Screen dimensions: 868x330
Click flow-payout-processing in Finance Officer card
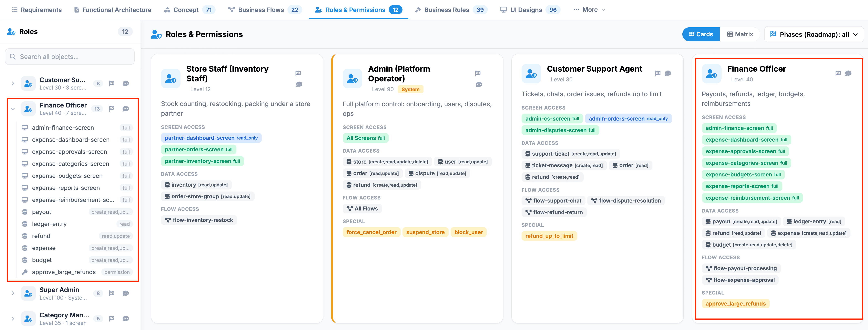tap(741, 268)
